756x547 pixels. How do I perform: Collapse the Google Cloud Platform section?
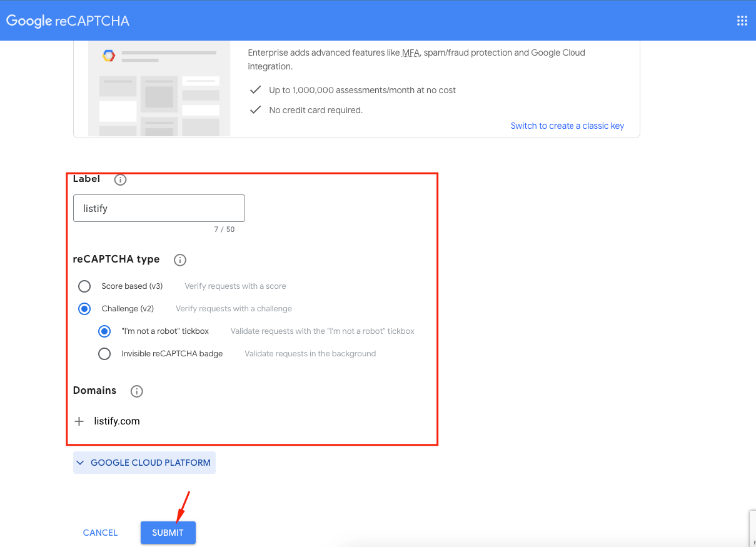[144, 463]
